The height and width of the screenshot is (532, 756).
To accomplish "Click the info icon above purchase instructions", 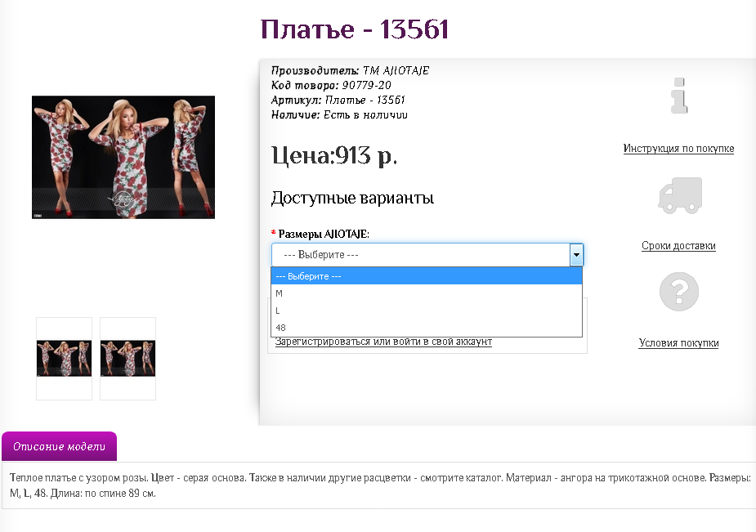I will coord(679,96).
